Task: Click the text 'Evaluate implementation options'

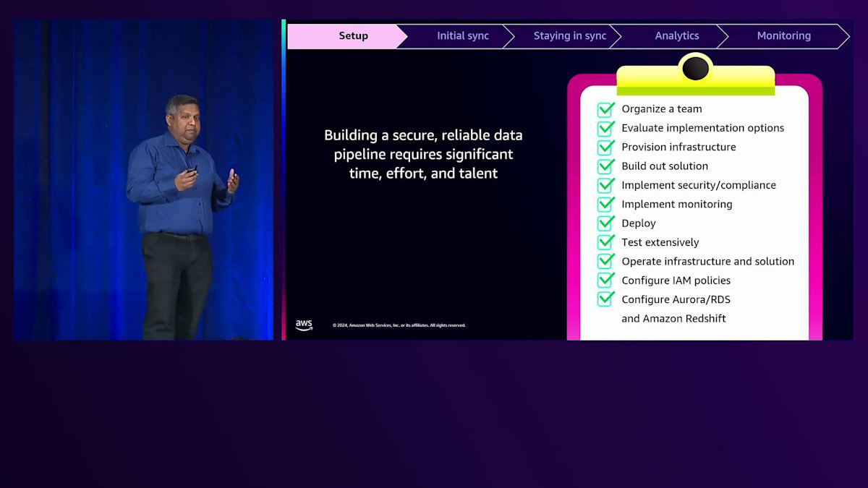Action: [x=703, y=128]
